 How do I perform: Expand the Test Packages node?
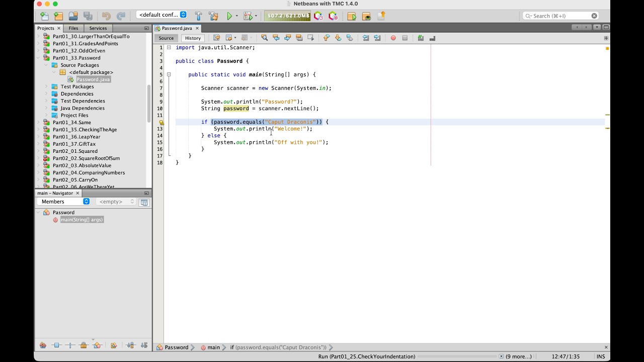46,86
